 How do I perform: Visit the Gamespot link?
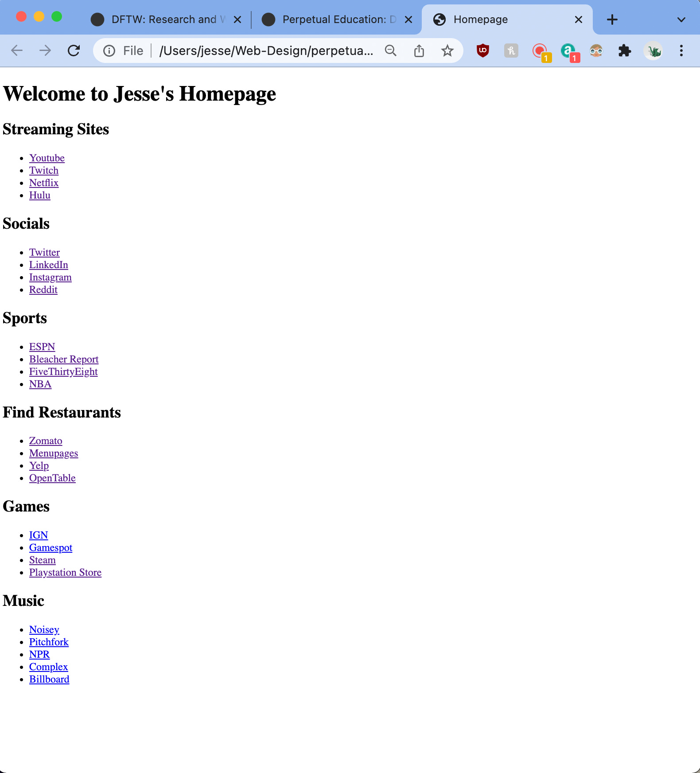(51, 547)
